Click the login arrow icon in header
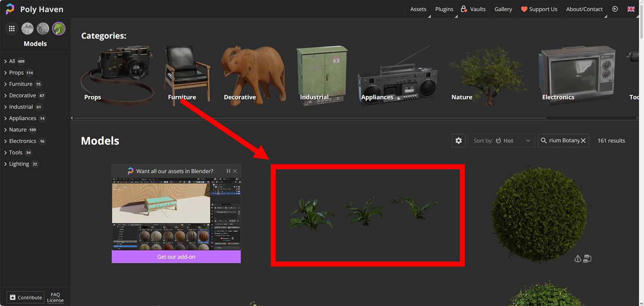Image resolution: width=644 pixels, height=306 pixels. pyautogui.click(x=615, y=9)
